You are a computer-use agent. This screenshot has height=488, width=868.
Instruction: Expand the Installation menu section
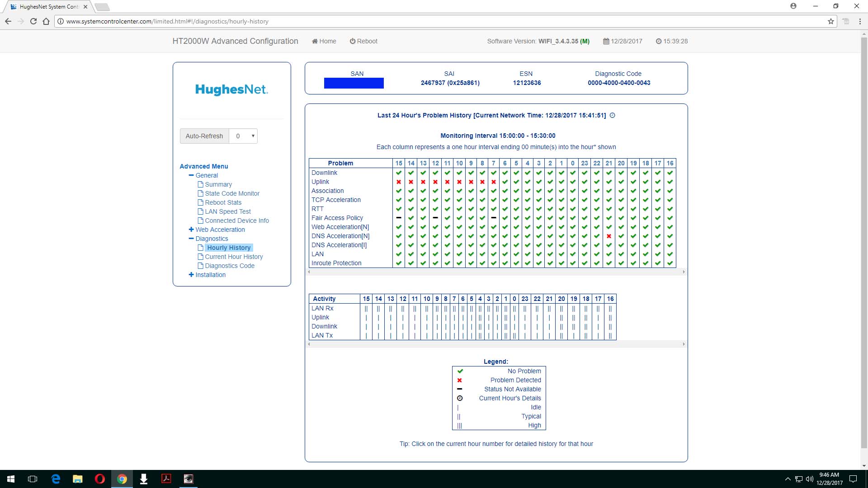(x=191, y=275)
